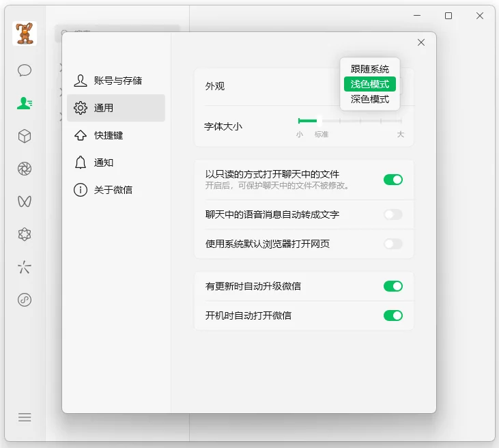Maximize the WeChat main window
Screen dimensions: 499x448
coord(448,16)
